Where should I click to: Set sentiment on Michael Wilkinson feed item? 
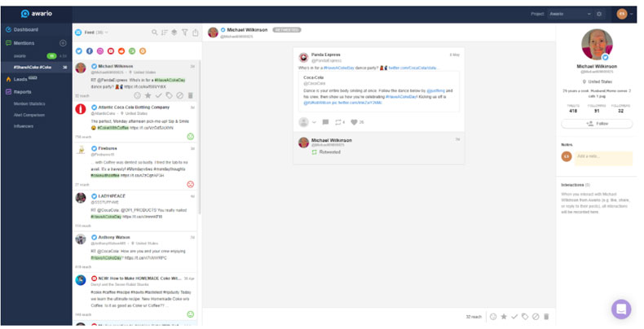coord(138,95)
